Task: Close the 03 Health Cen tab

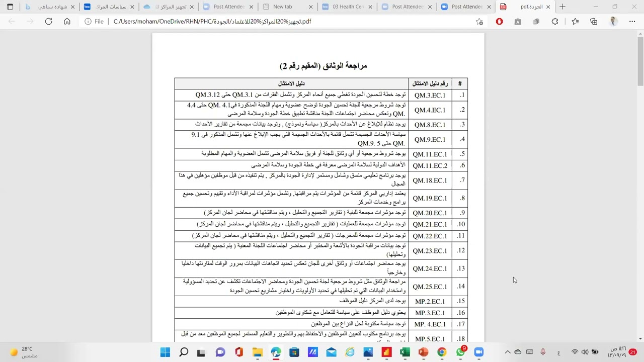Action: coord(370,7)
